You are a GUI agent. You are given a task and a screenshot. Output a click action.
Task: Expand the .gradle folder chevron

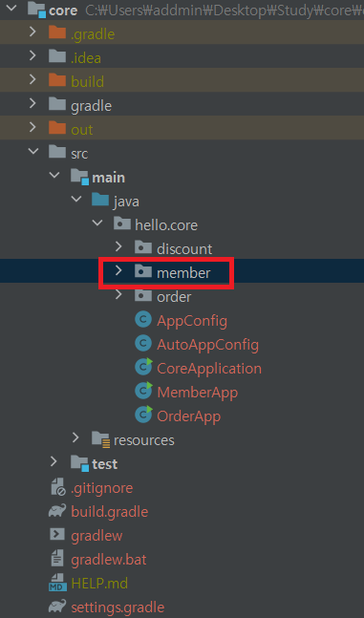[32, 32]
